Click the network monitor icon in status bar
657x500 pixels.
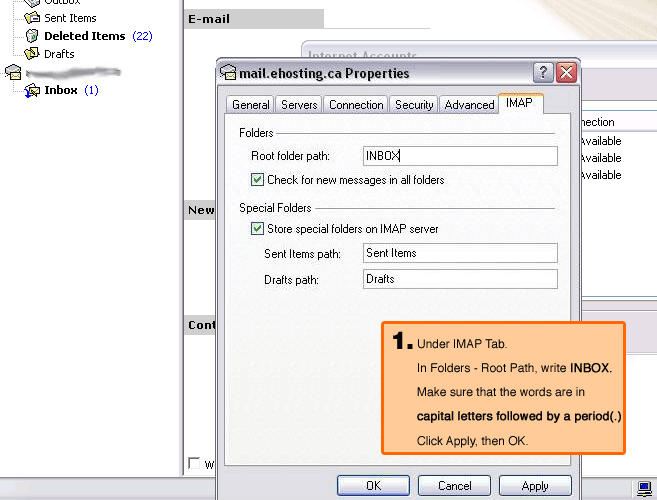pyautogui.click(x=644, y=489)
